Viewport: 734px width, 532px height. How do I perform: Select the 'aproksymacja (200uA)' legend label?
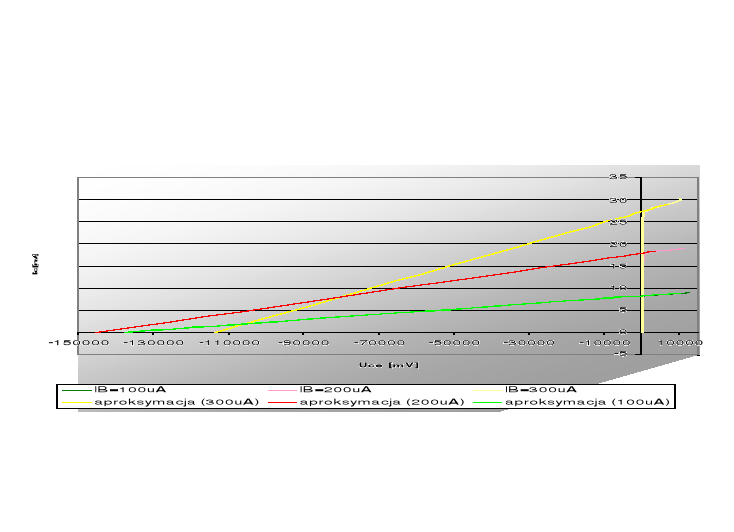pos(381,402)
